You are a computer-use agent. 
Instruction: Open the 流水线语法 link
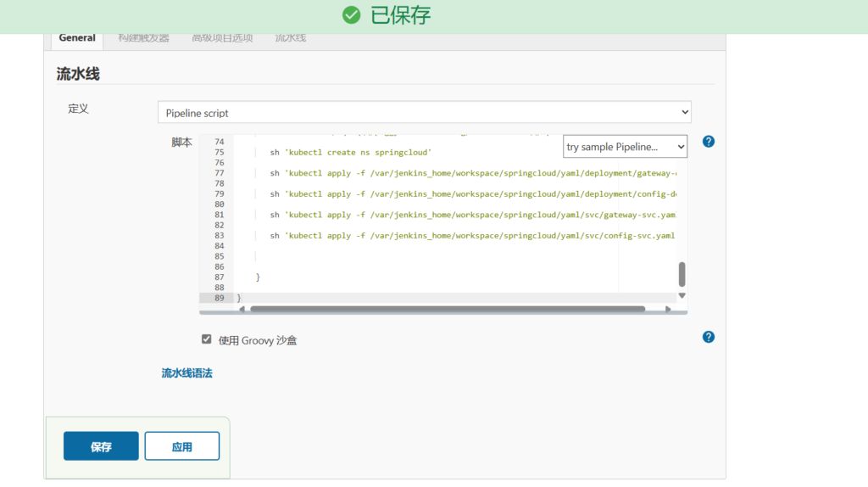(x=186, y=372)
